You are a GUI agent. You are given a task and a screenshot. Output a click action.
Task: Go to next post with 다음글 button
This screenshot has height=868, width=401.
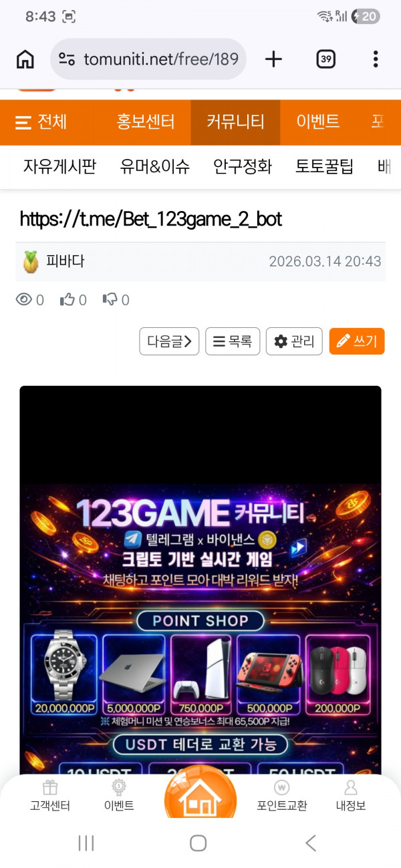point(169,341)
